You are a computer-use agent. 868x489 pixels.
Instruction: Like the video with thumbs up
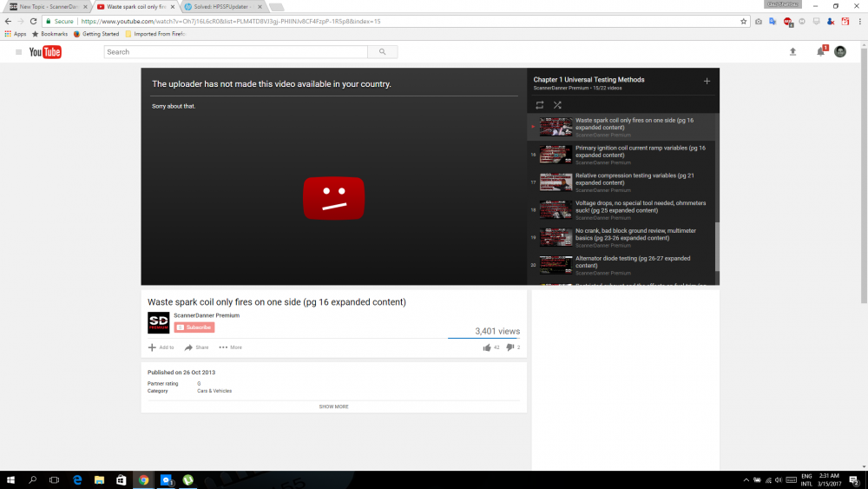487,347
